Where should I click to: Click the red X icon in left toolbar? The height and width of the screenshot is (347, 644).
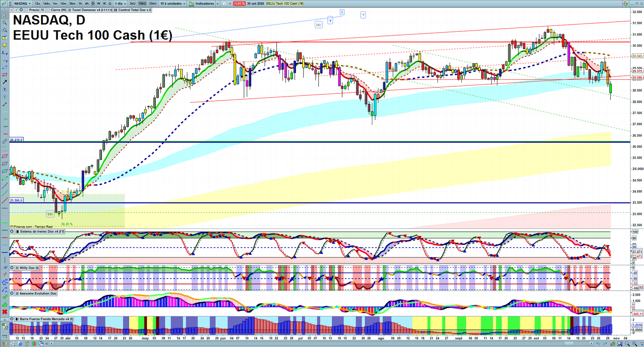(x=4, y=312)
